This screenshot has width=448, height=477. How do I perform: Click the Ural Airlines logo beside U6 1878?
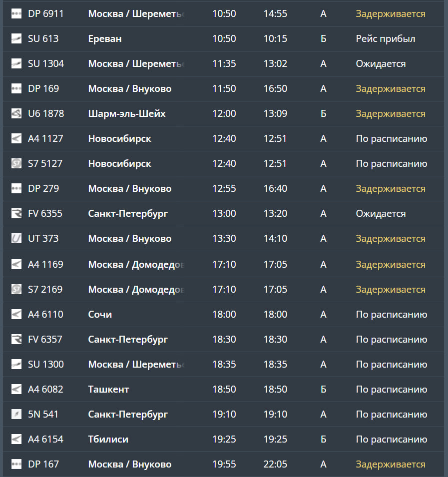(x=16, y=114)
